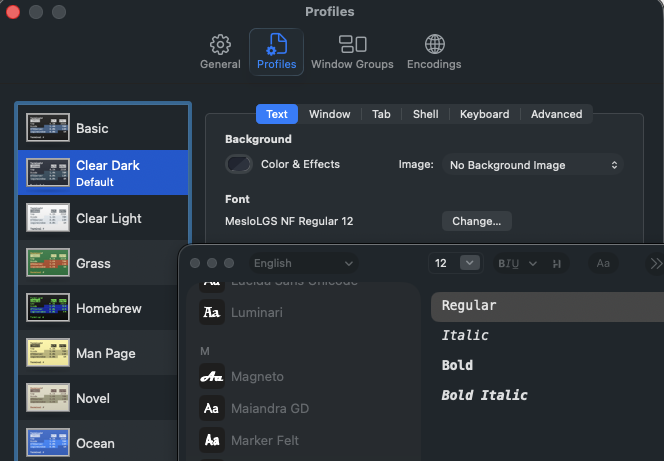
Task: Show more font toolbar items chevron
Action: click(656, 263)
